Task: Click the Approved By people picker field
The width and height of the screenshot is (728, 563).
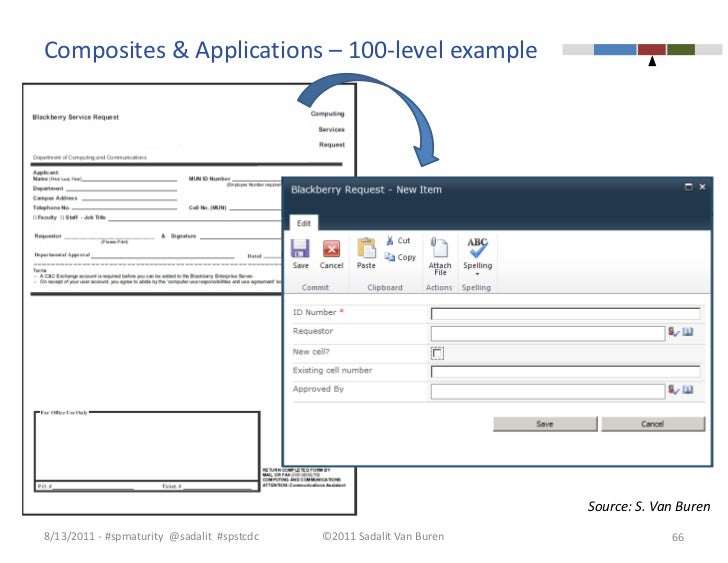Action: (548, 391)
